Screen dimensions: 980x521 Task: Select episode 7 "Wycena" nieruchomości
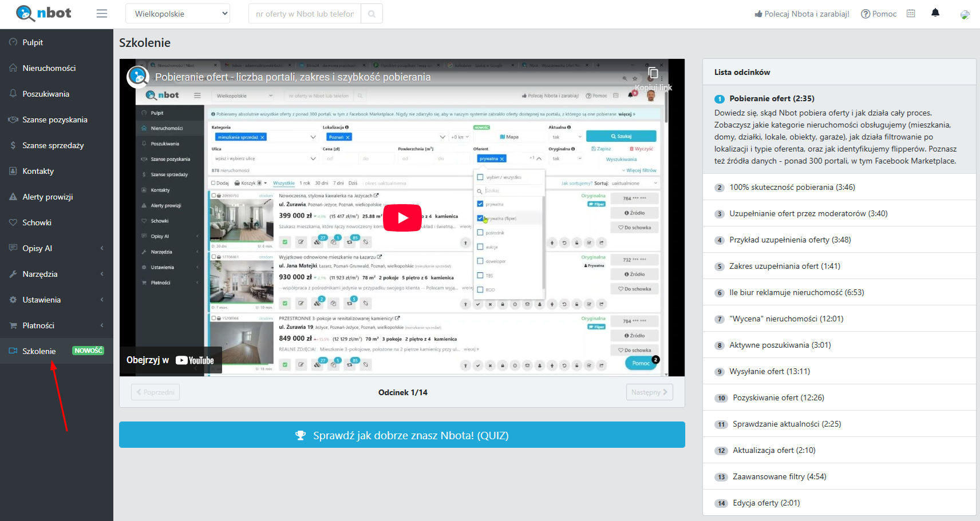tap(786, 319)
